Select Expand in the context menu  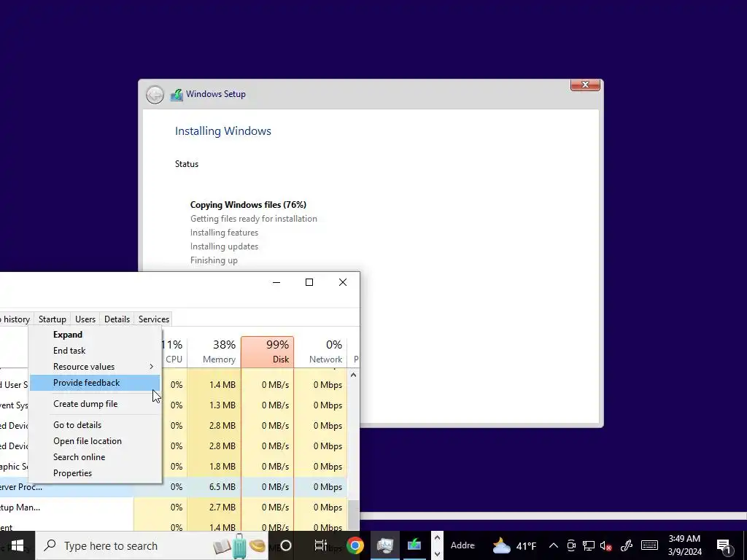(95, 334)
